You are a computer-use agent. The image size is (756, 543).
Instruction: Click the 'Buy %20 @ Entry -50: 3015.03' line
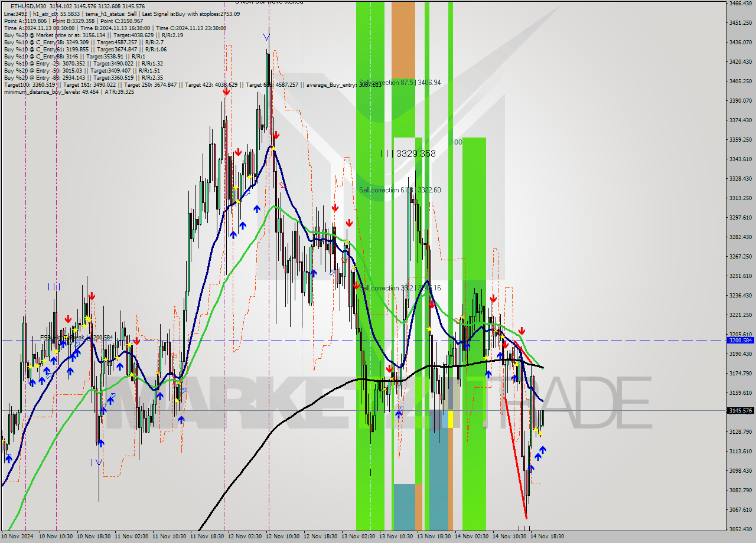[82, 70]
